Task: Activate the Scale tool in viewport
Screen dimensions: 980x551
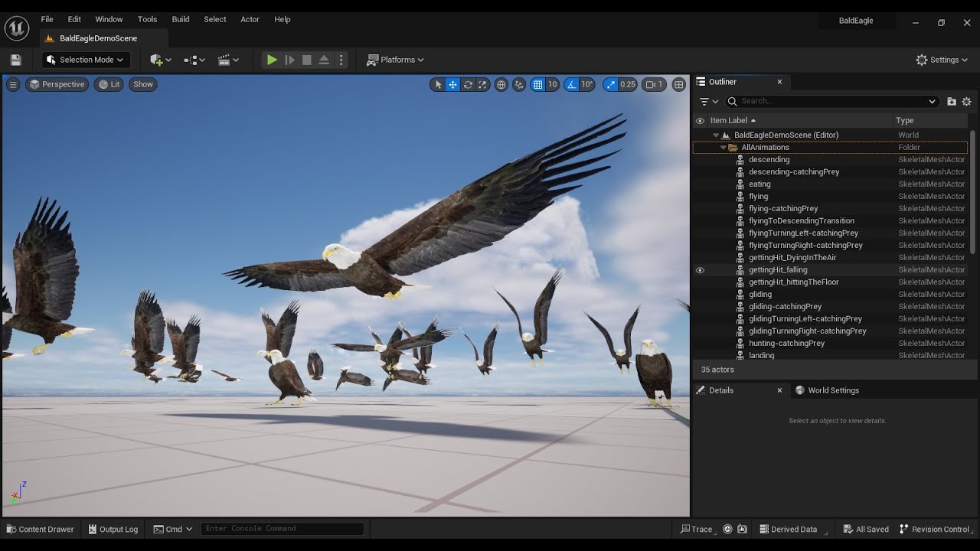Action: pyautogui.click(x=482, y=84)
